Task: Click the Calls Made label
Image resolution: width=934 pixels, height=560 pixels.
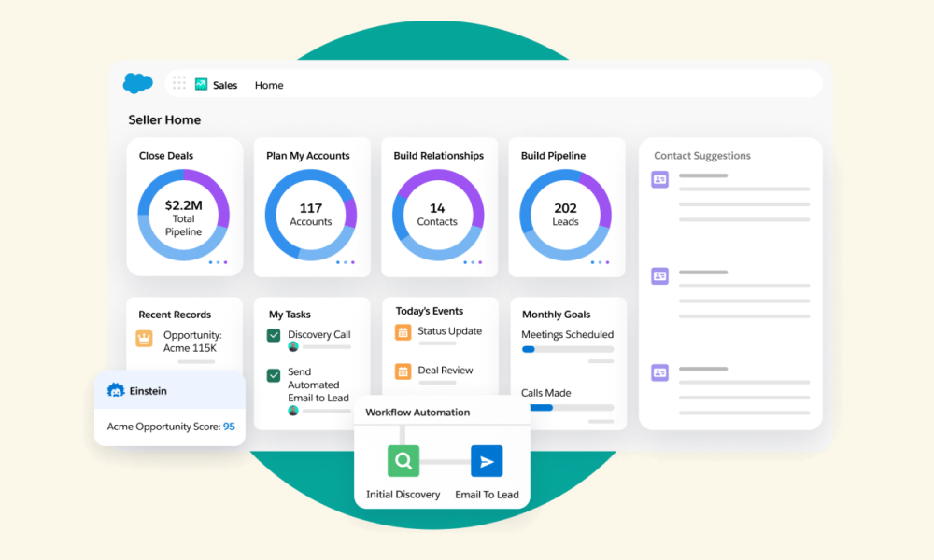Action: pyautogui.click(x=546, y=393)
